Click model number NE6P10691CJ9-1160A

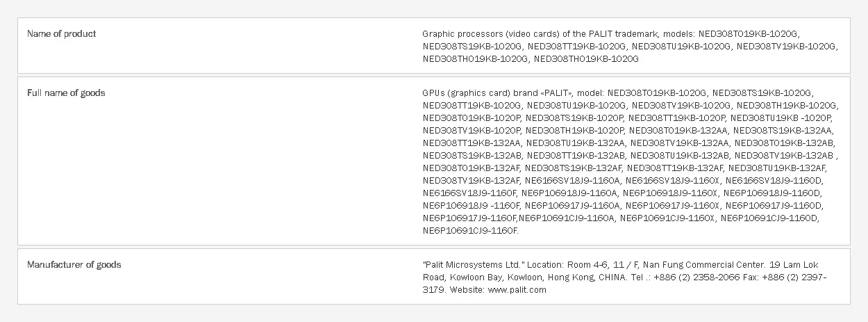567,218
